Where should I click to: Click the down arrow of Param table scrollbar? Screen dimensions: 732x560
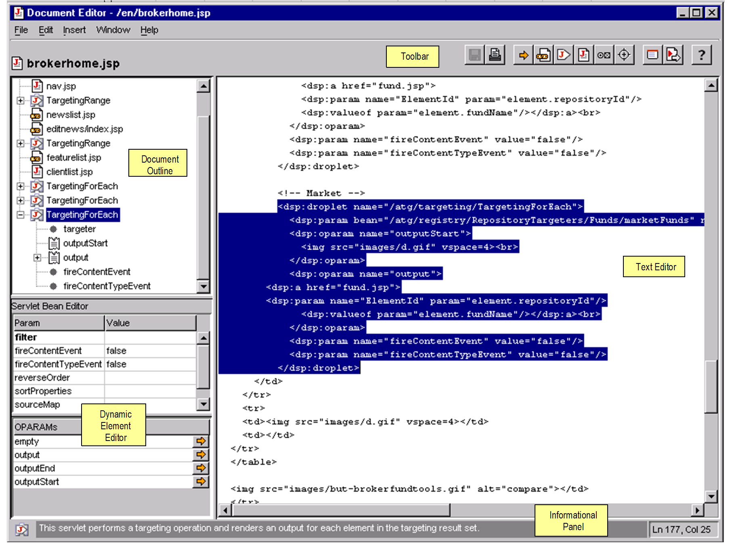click(204, 404)
